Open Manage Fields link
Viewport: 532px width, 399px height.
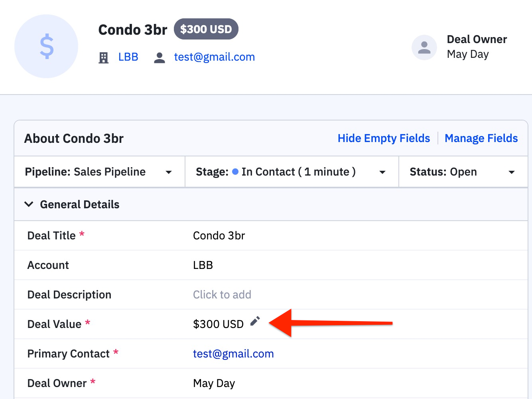(481, 138)
